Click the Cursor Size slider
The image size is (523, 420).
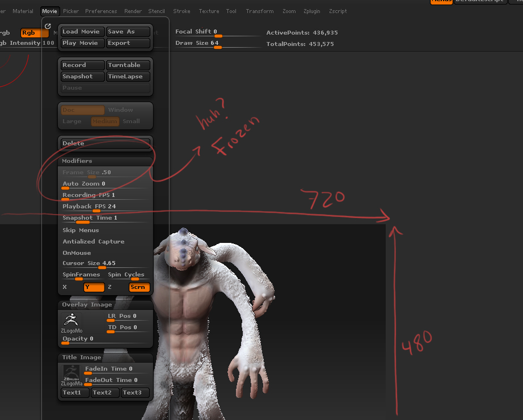click(106, 264)
